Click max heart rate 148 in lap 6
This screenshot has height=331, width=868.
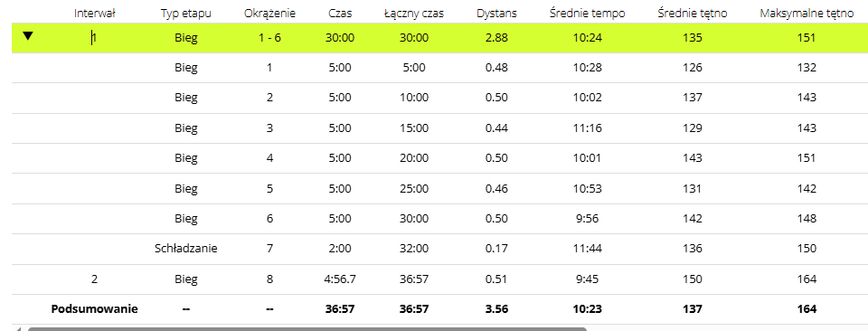tap(807, 219)
